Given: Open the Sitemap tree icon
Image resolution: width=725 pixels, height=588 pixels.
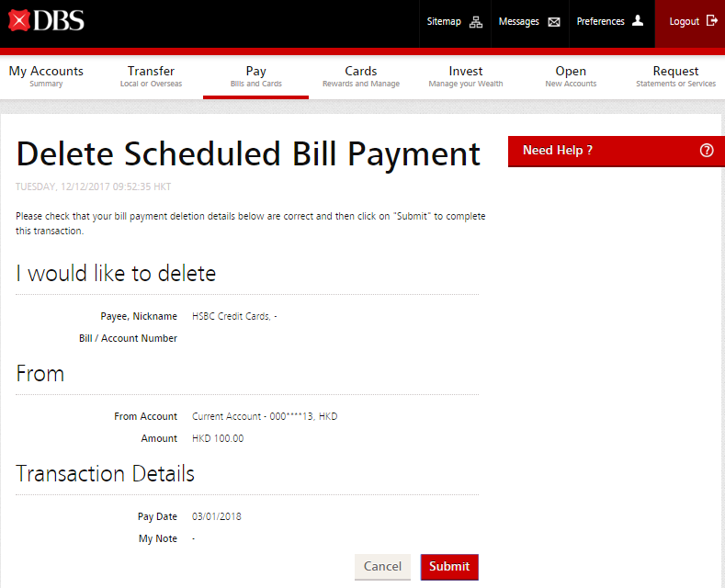Looking at the screenshot, I should (x=475, y=22).
